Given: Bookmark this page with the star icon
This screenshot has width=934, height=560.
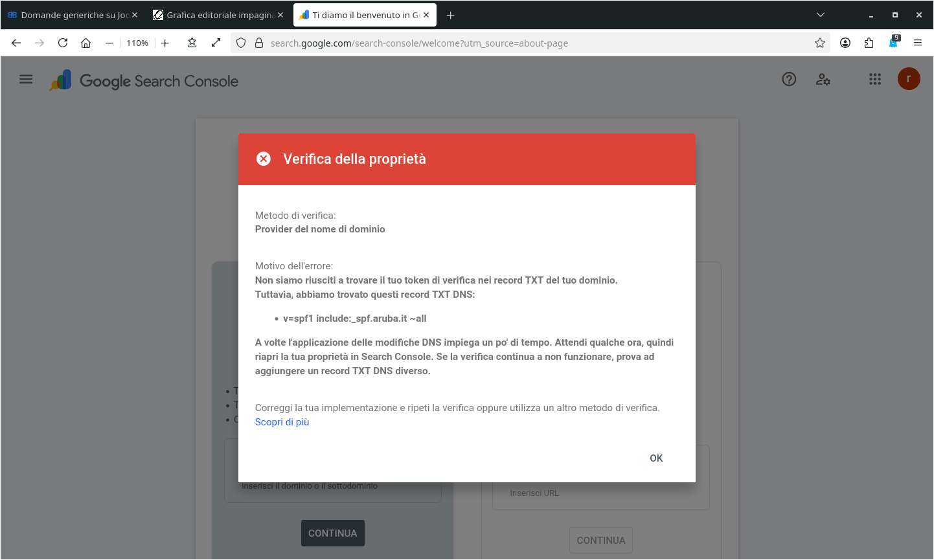Looking at the screenshot, I should tap(820, 43).
